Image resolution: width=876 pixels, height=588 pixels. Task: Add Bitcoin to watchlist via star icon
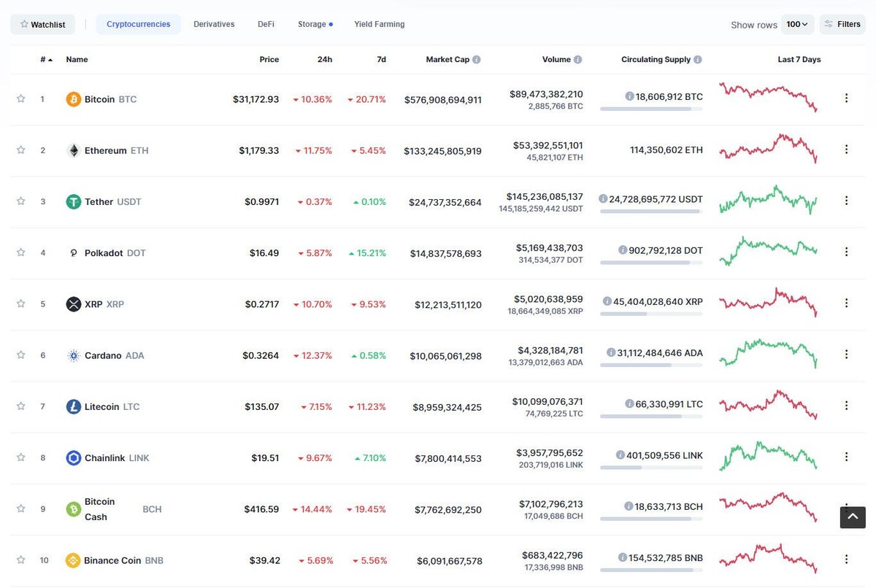[x=20, y=98]
